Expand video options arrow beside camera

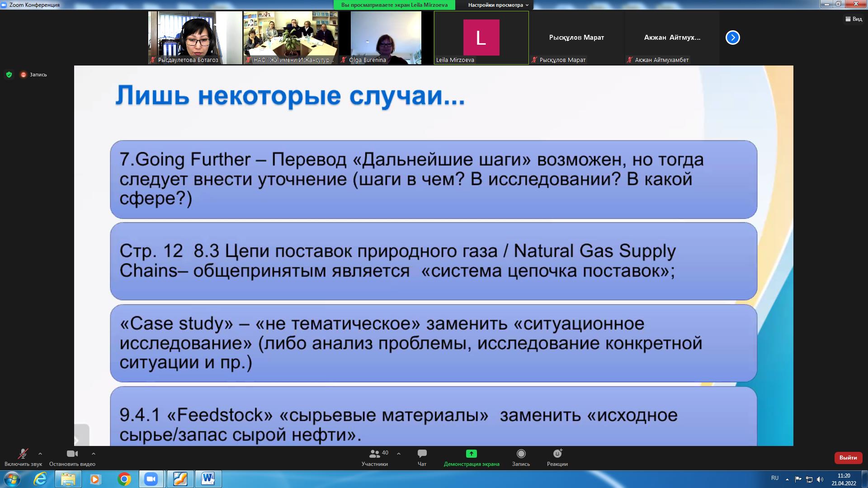(94, 454)
